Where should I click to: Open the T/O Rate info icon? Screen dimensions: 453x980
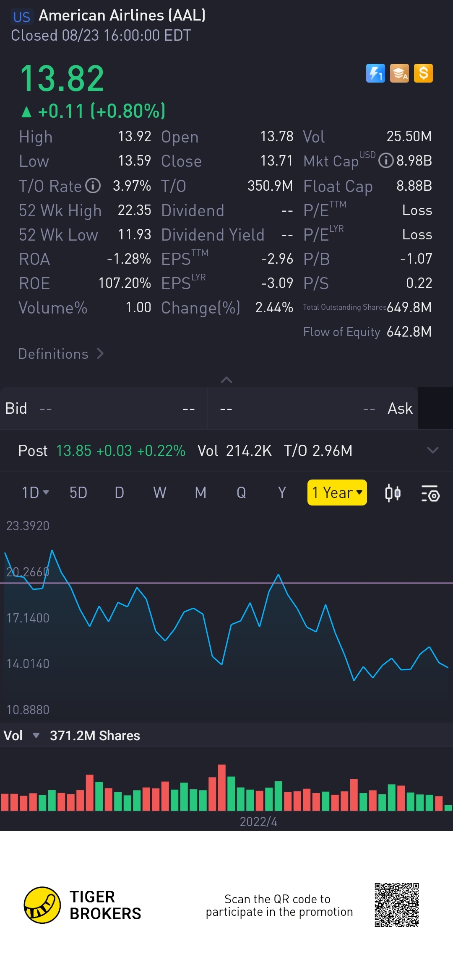[x=93, y=186]
